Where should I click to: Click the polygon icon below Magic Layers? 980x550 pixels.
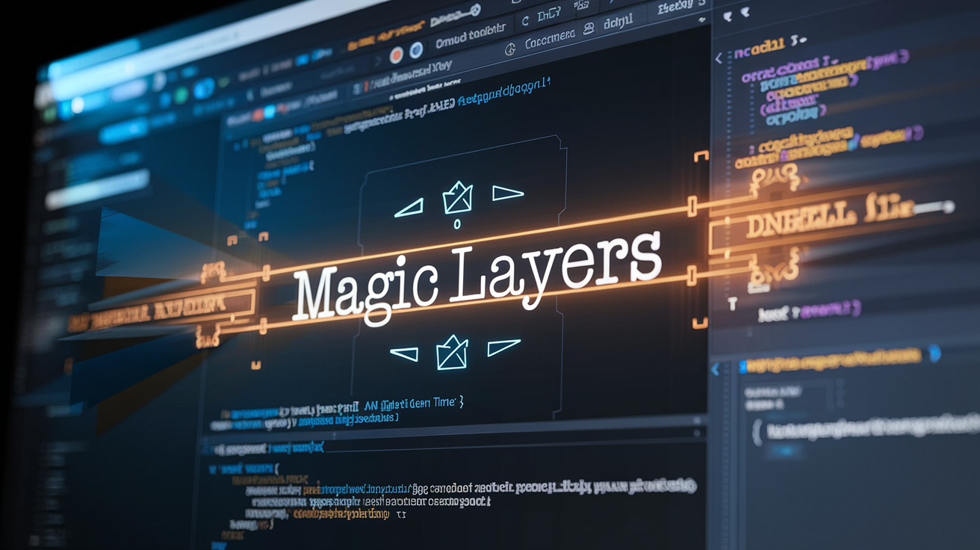(x=452, y=352)
